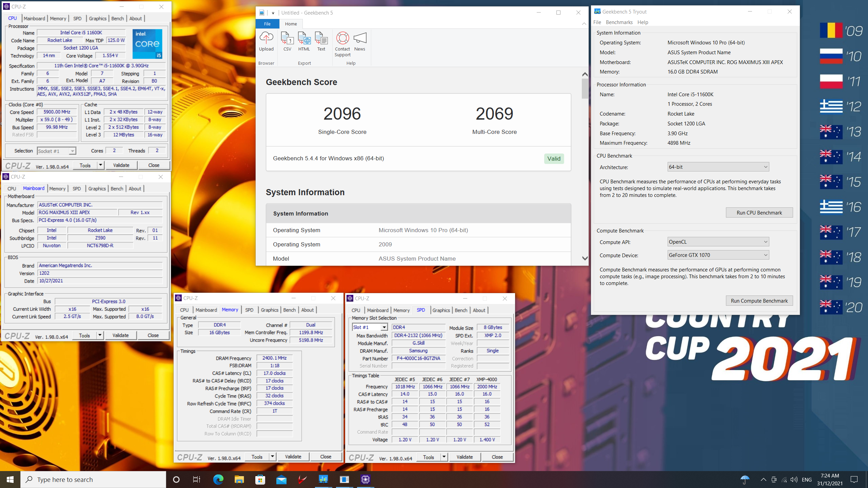Viewport: 868px width, 488px height.
Task: Open File Explorer from taskbar
Action: point(239,480)
